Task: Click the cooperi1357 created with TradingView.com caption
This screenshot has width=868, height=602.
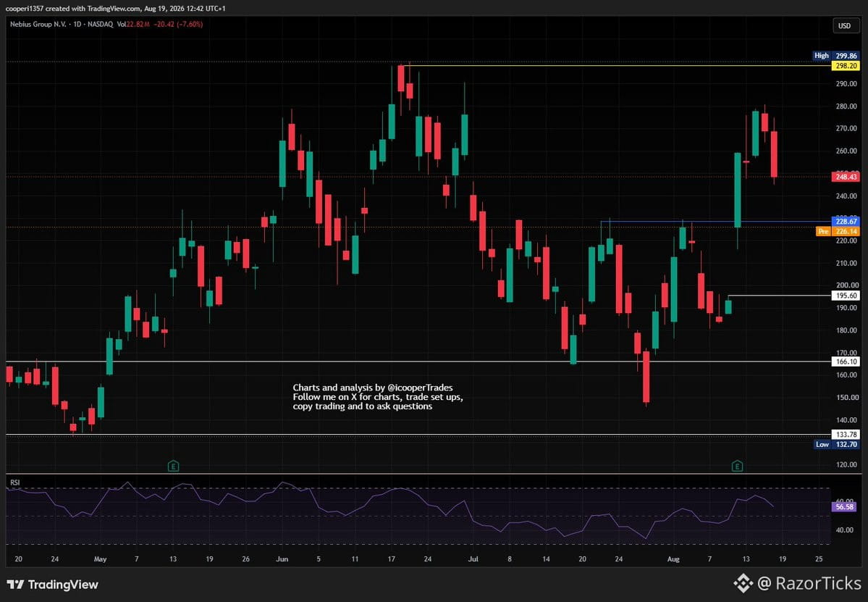Action: point(115,8)
